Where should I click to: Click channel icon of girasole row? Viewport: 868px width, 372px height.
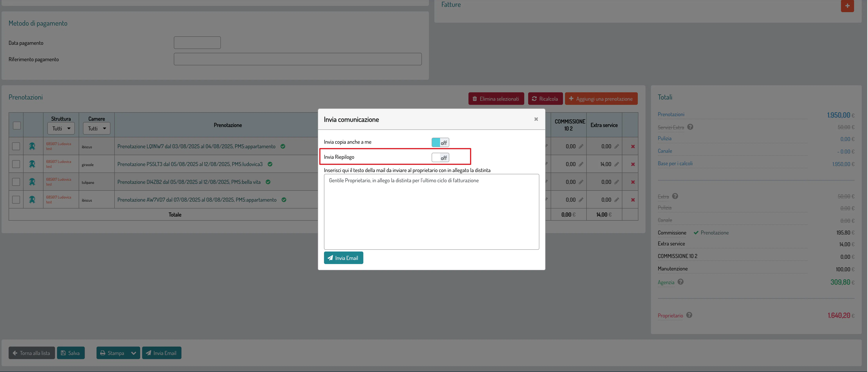pyautogui.click(x=32, y=164)
